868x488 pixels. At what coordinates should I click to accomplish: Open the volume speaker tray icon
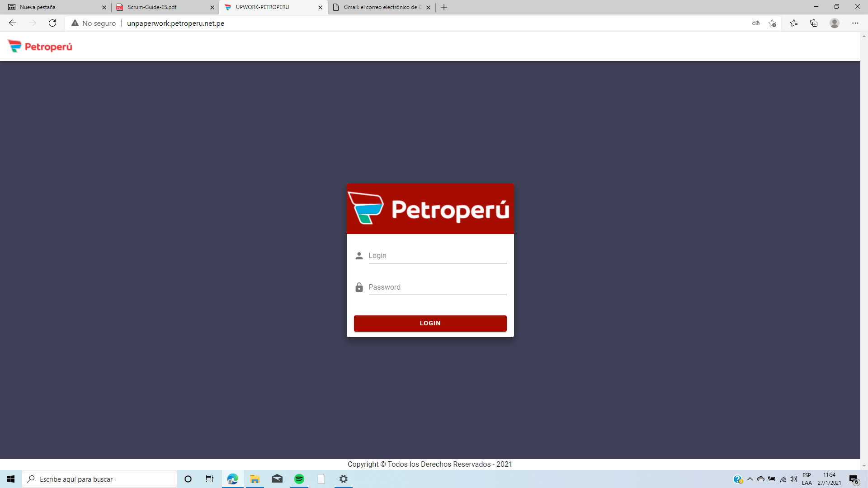tap(793, 479)
